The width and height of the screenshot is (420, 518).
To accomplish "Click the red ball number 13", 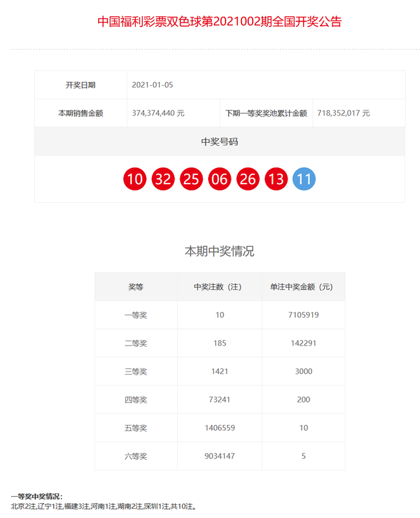I will pos(276,179).
